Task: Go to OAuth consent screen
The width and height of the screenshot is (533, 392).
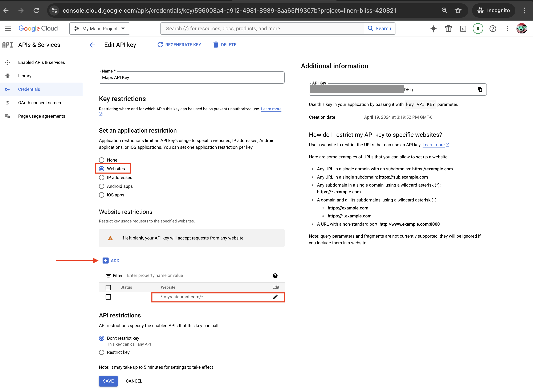Action: (x=39, y=103)
